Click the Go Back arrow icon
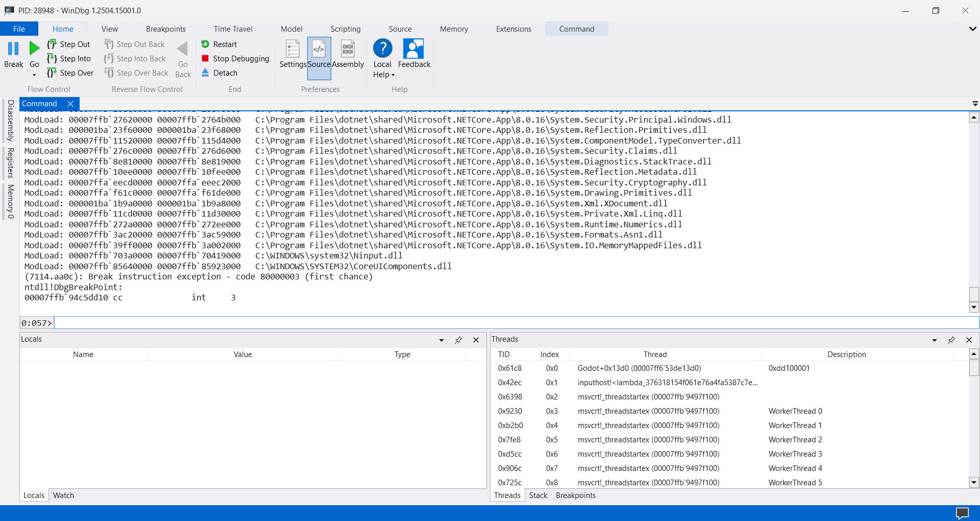This screenshot has width=980, height=521. 183,49
